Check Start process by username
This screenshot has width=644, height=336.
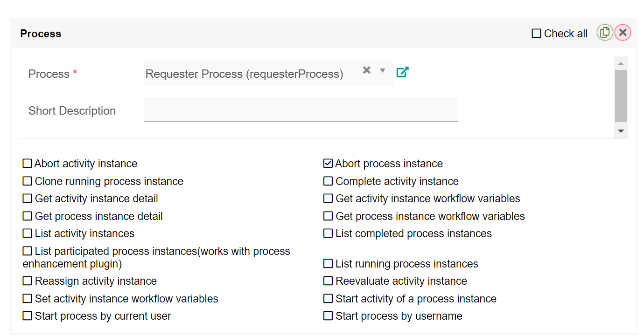click(x=328, y=316)
